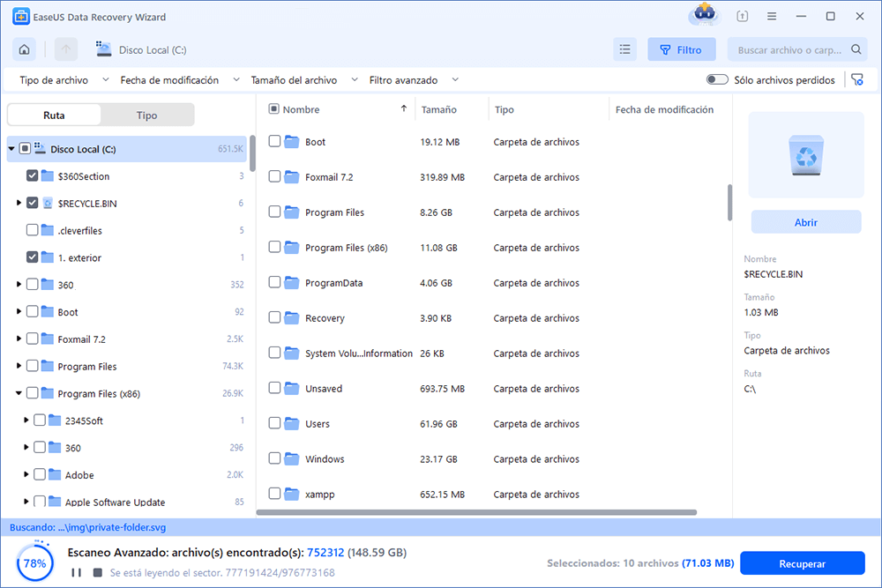Select the ProgramData folder icon in file list
This screenshot has height=588, width=882.
(291, 283)
